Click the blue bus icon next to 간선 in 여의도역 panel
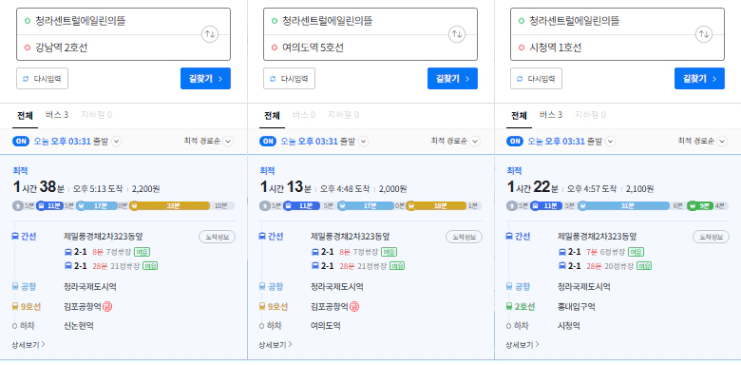 click(x=262, y=236)
